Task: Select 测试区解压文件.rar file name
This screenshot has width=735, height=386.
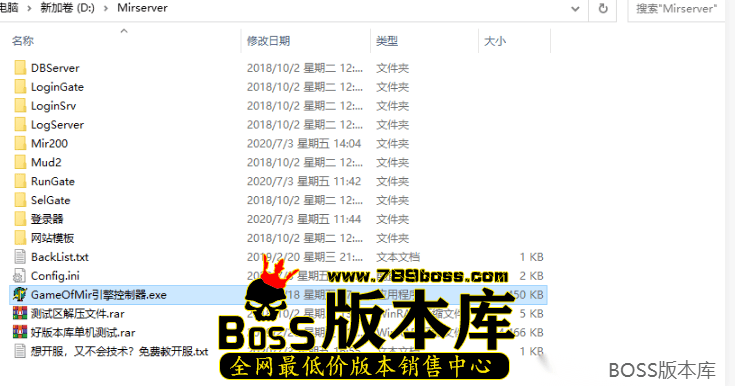Action: click(x=77, y=313)
